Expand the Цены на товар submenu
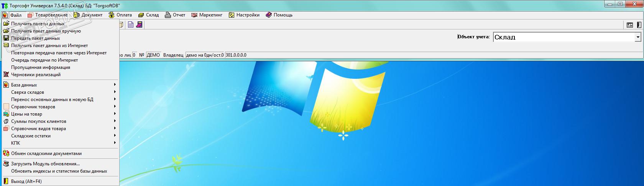This screenshot has height=186, width=644. [x=60, y=114]
